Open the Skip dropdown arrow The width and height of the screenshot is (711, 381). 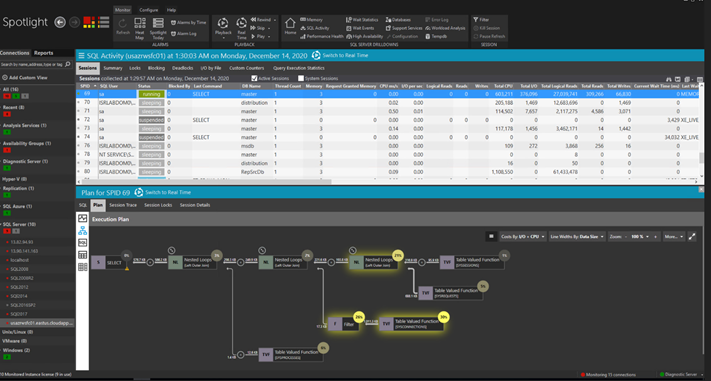pyautogui.click(x=269, y=28)
